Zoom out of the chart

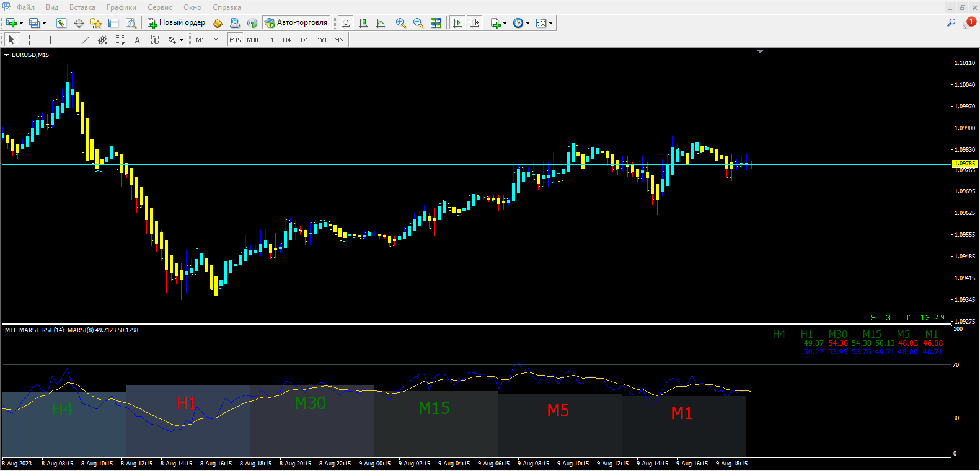(x=418, y=23)
